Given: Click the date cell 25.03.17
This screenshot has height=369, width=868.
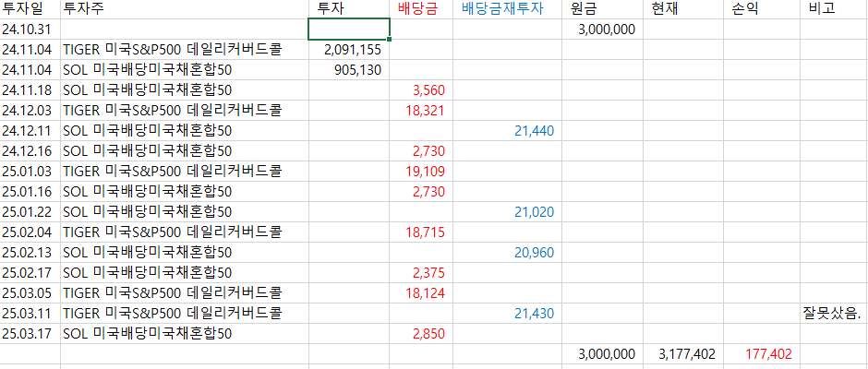Looking at the screenshot, I should click(x=30, y=334).
